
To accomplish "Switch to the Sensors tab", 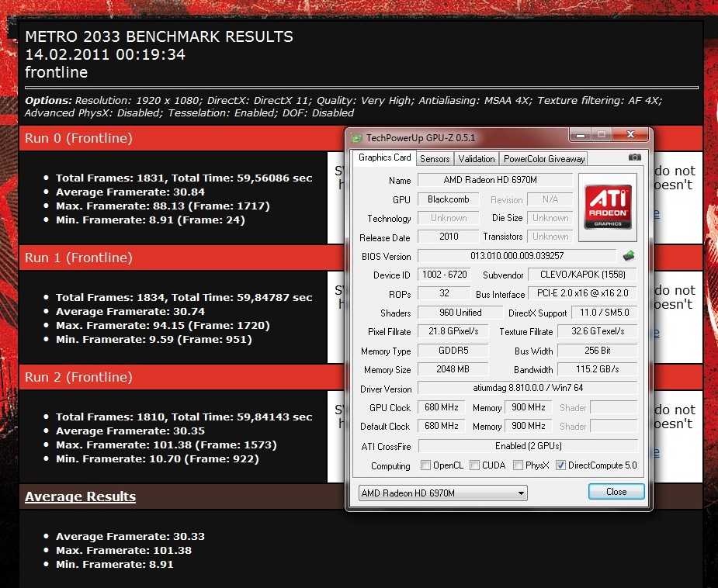I will tap(435, 159).
